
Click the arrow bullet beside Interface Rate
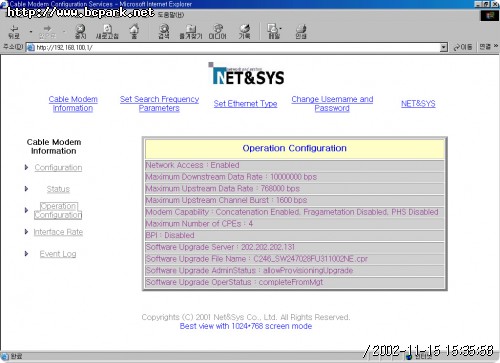click(26, 232)
